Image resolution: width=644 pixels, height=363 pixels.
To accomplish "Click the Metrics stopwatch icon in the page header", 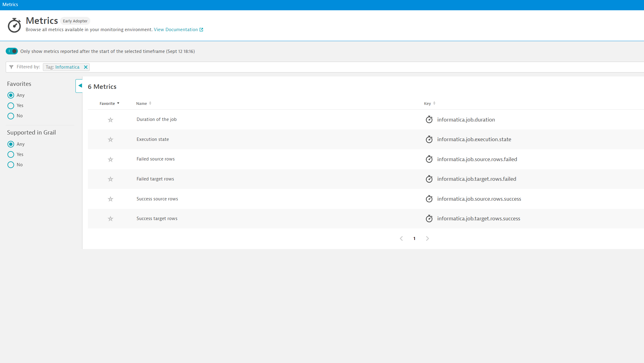I will [x=14, y=25].
